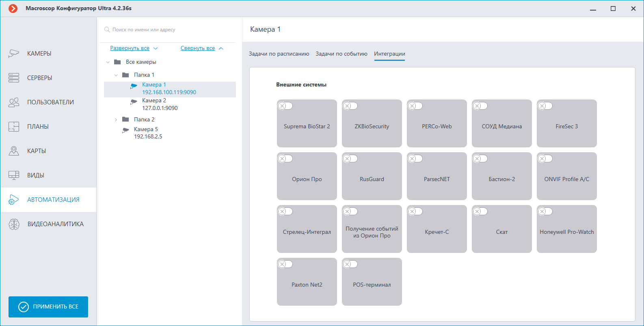Click the camera icon beside Камера 5
Screen dimensions: 644x326
tap(125, 130)
